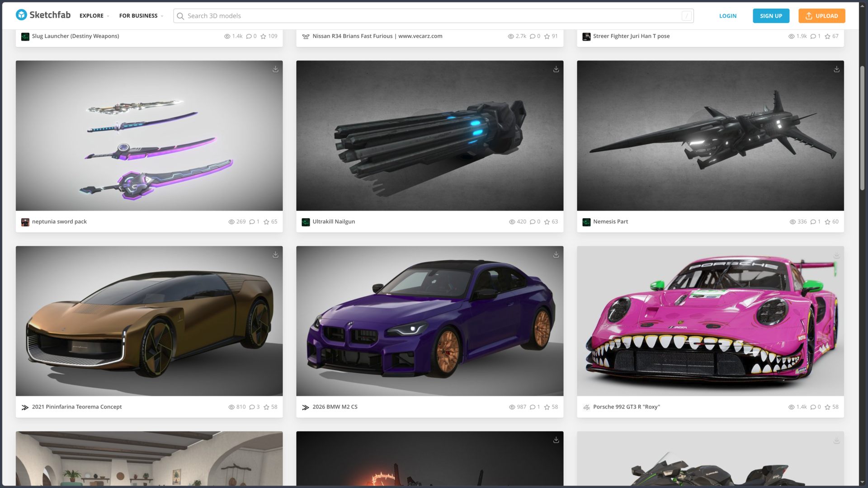Screen dimensions: 868x488
Task: Download icon on Ultrakill Nailgun thumbnail
Action: pyautogui.click(x=556, y=69)
